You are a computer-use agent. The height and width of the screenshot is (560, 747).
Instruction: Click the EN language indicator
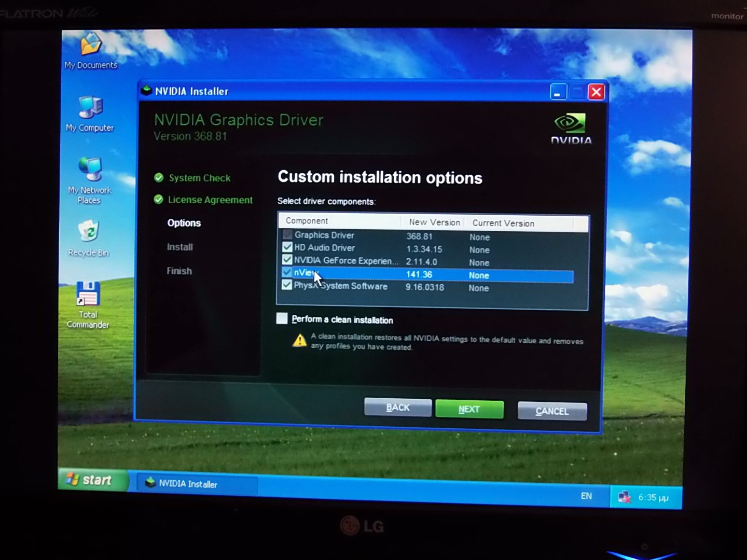point(586,496)
